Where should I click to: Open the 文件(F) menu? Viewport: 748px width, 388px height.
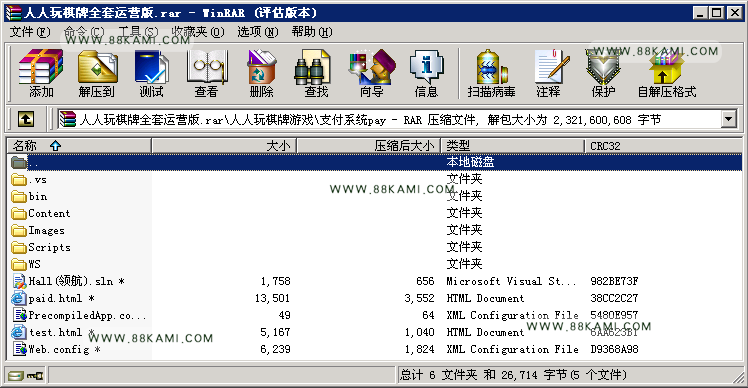coord(30,32)
